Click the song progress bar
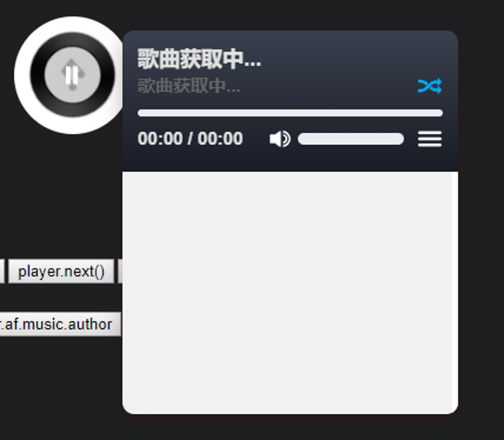This screenshot has height=440, width=504. pyautogui.click(x=290, y=113)
